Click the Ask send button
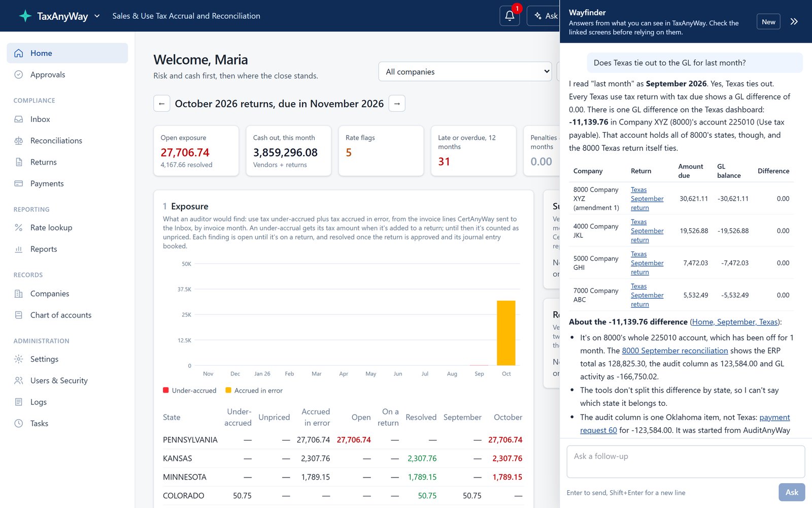Viewport: 812px width, 508px height. 792,492
